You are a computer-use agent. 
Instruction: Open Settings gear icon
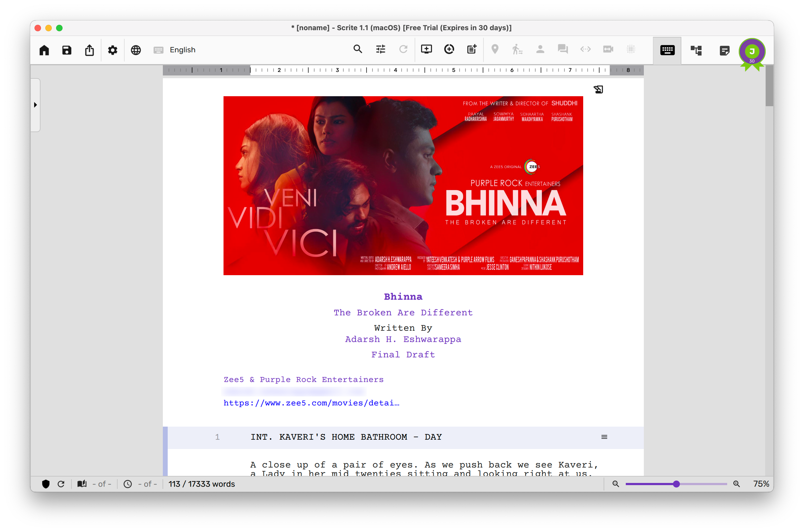pos(112,50)
